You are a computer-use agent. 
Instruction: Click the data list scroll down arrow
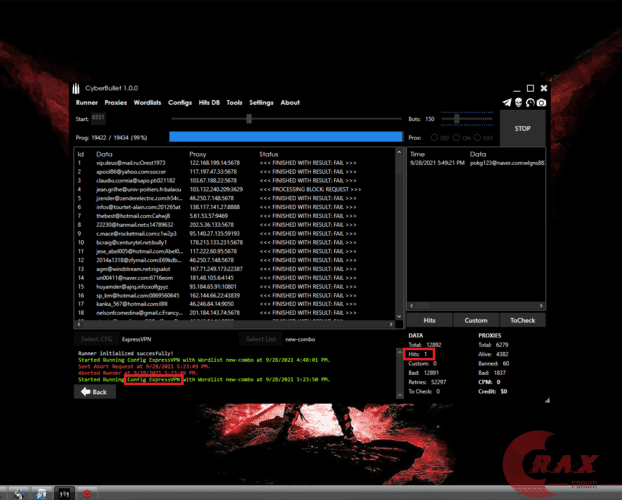pos(399,317)
